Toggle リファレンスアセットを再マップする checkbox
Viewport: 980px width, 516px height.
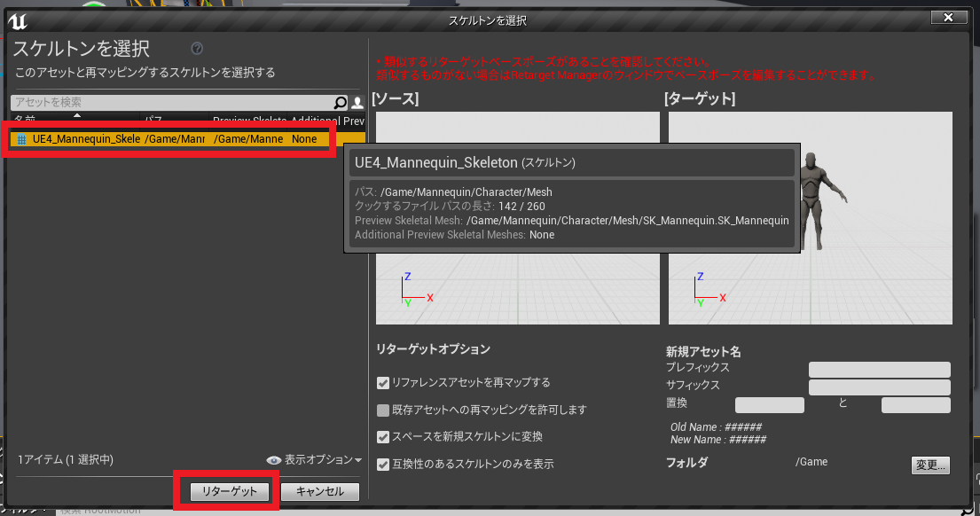[383, 383]
